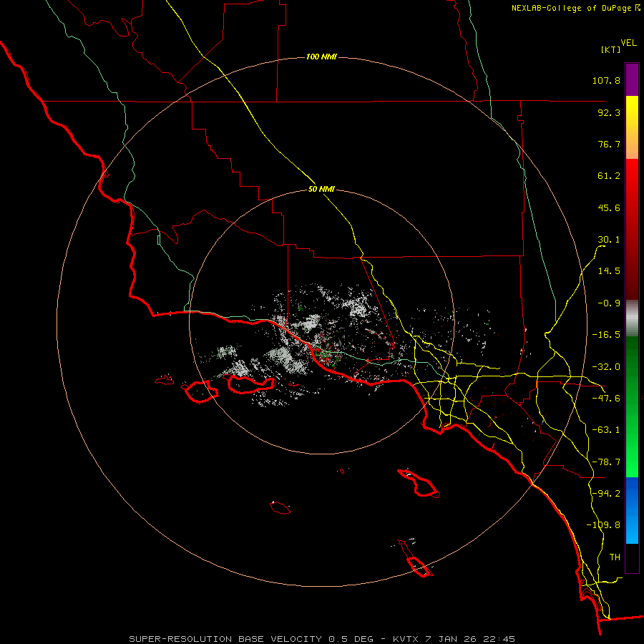Click the [KT] units label

click(611, 49)
